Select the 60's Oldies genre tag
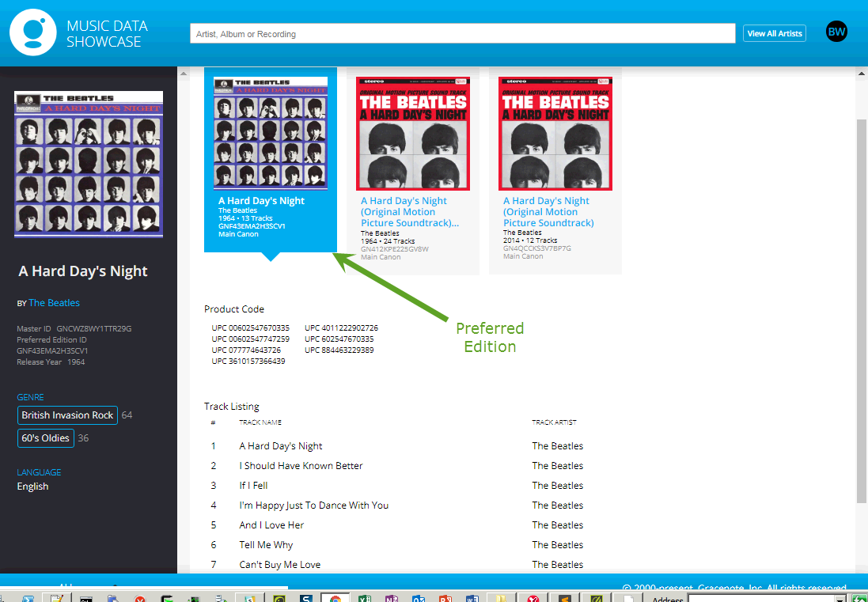The width and height of the screenshot is (868, 602). click(x=46, y=438)
